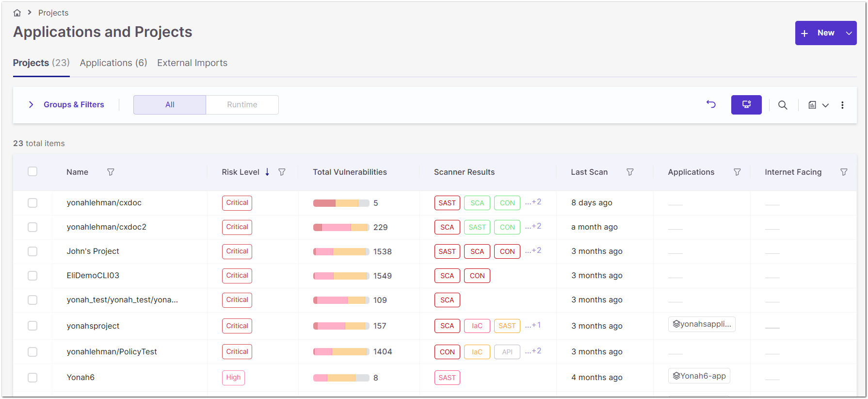Select the All view toggle
The width and height of the screenshot is (868, 399).
170,105
